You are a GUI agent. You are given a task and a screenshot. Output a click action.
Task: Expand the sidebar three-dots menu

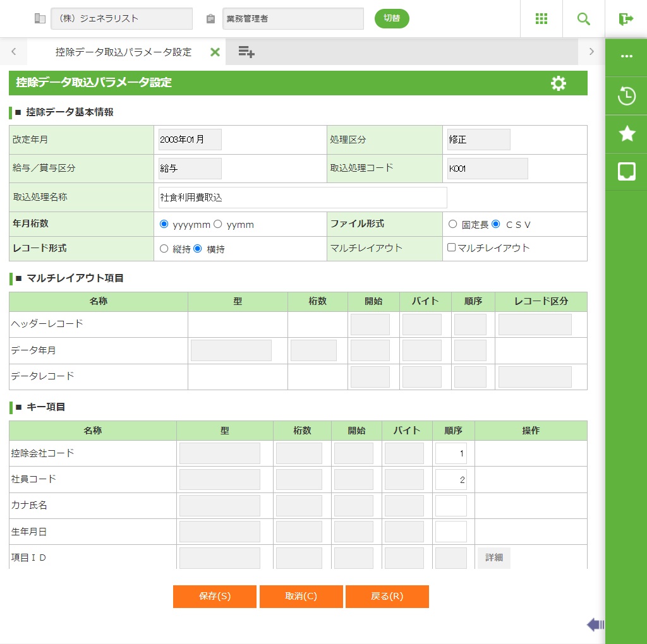[x=626, y=56]
